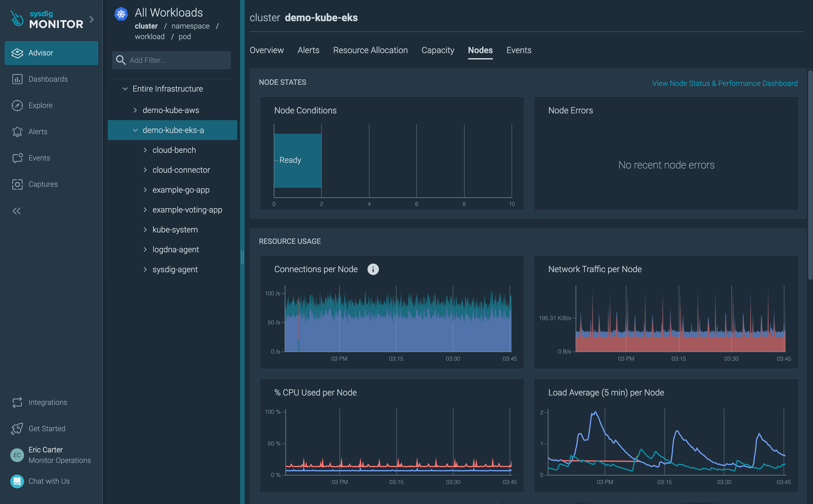Collapse the demo-kube-eks-a tree node
The height and width of the screenshot is (504, 813).
point(135,130)
